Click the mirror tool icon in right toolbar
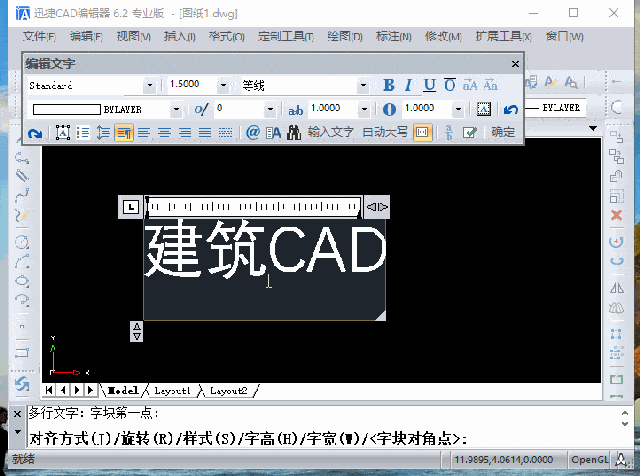The height and width of the screenshot is (476, 640). (616, 288)
